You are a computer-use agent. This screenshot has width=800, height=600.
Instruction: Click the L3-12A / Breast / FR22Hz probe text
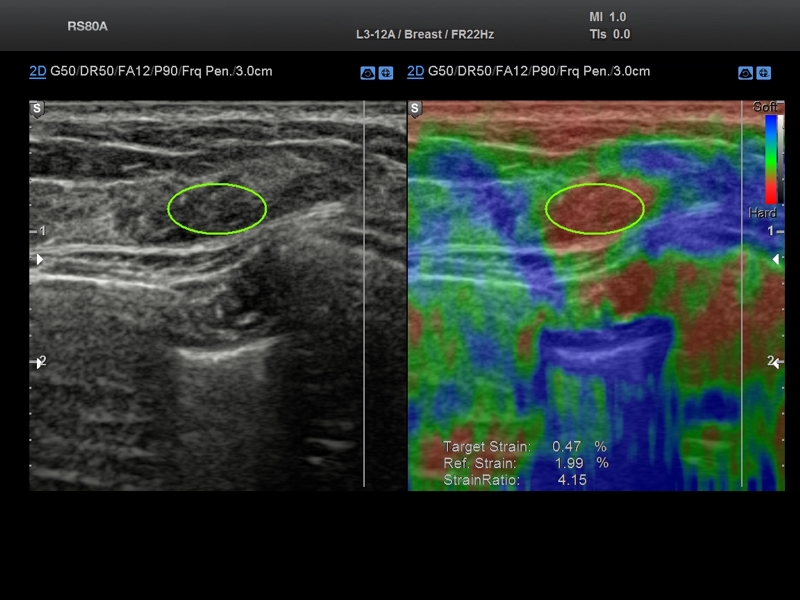424,34
